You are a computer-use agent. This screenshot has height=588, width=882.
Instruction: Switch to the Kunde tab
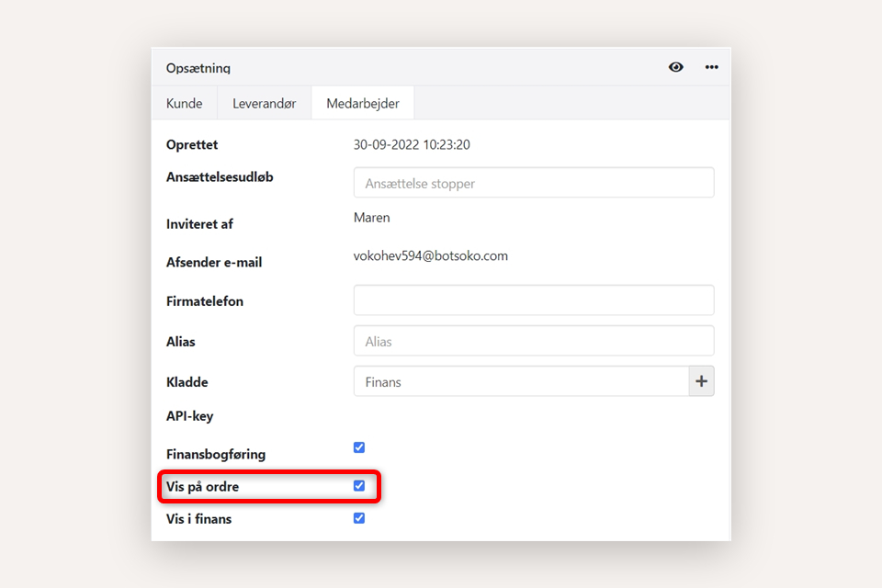coord(184,104)
